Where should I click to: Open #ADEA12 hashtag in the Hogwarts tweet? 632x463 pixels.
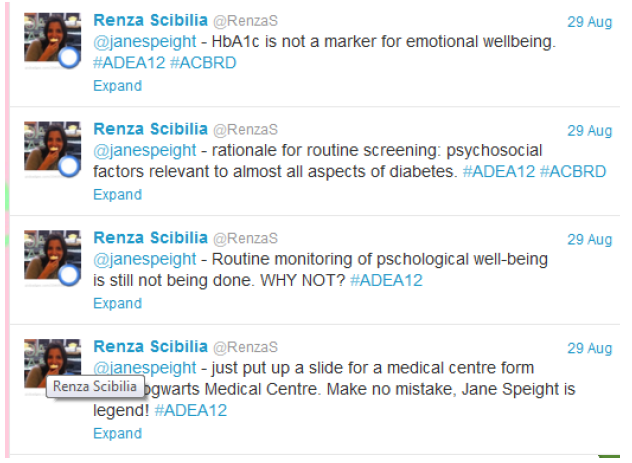tap(191, 411)
